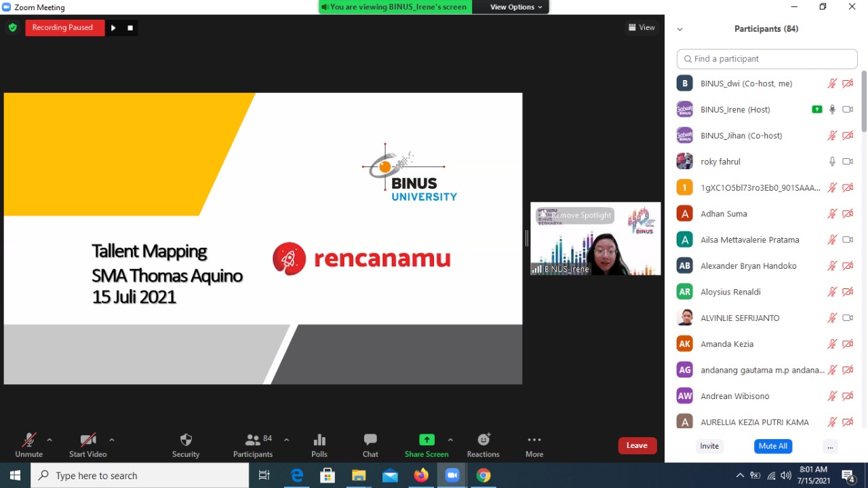
Task: Open the View layout menu
Action: 642,28
